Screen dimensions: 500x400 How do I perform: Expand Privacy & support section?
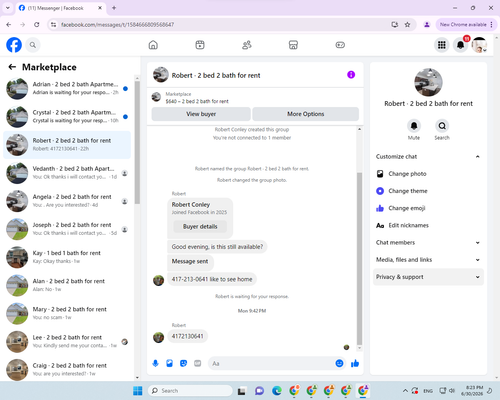[428, 277]
